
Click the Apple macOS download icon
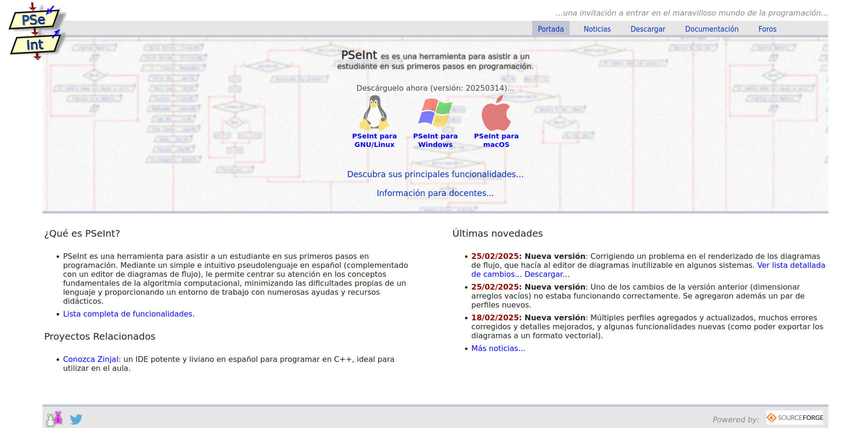[x=496, y=113]
